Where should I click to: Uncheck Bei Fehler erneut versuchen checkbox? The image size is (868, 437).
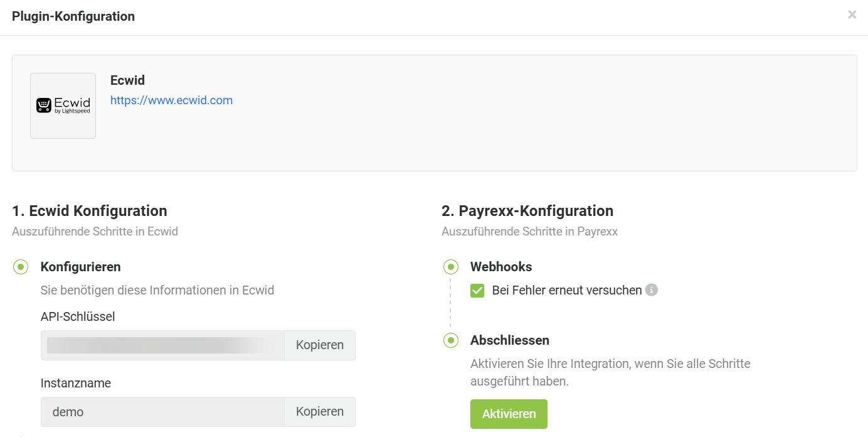(x=477, y=290)
